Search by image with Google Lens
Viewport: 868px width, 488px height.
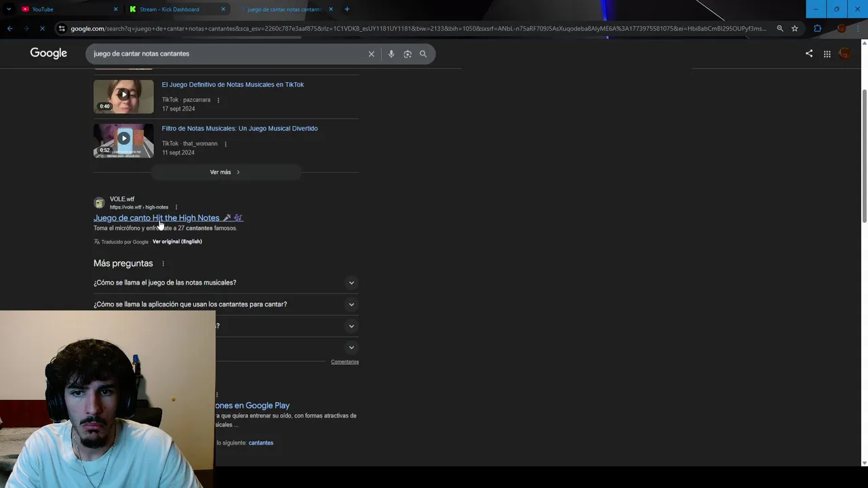[408, 54]
